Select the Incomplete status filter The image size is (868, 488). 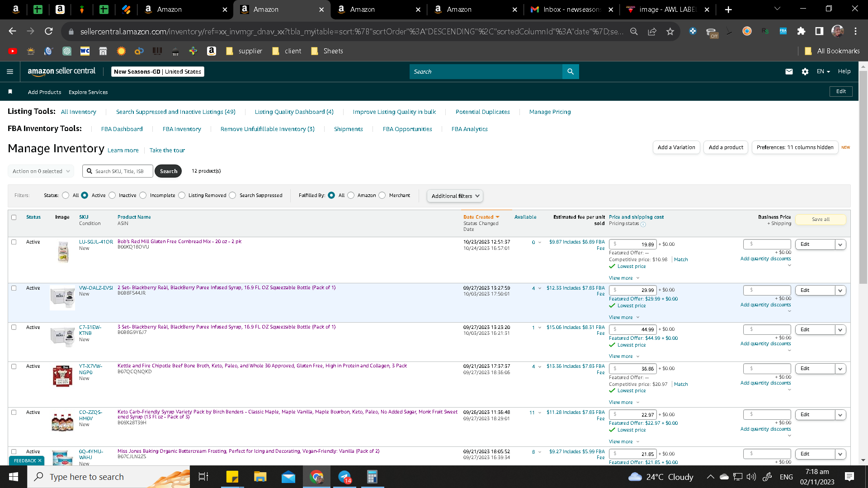click(x=143, y=195)
